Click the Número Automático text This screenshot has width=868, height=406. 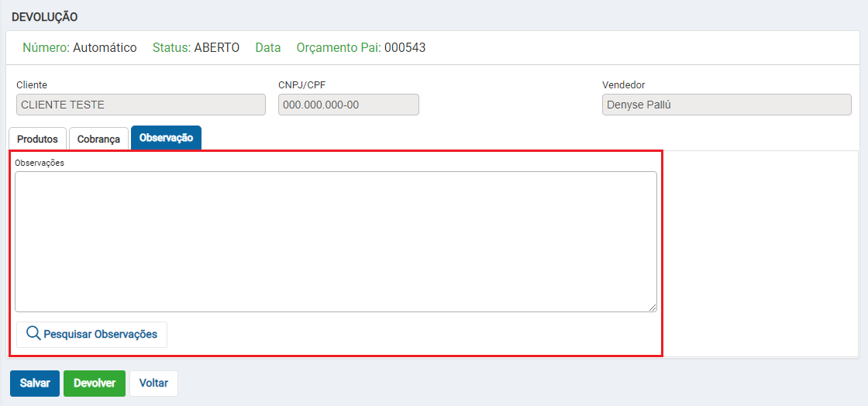coord(80,47)
